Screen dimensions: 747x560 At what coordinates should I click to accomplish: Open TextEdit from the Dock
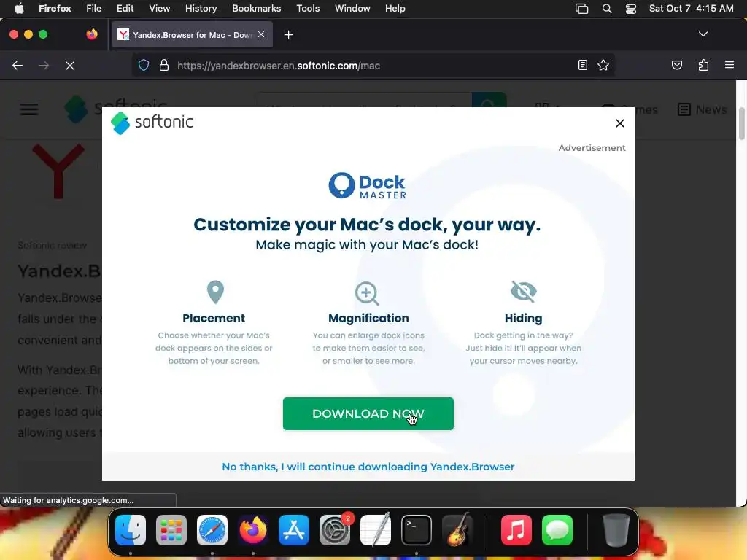click(x=376, y=529)
